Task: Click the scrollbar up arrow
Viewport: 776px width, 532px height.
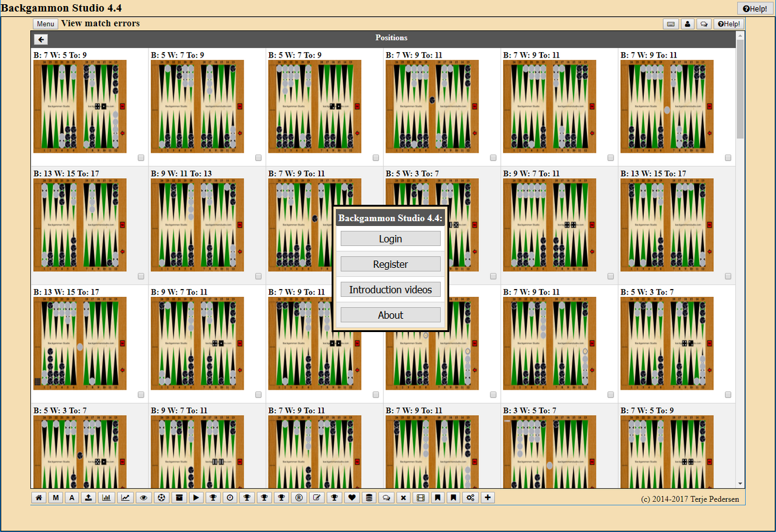Action: pos(740,35)
